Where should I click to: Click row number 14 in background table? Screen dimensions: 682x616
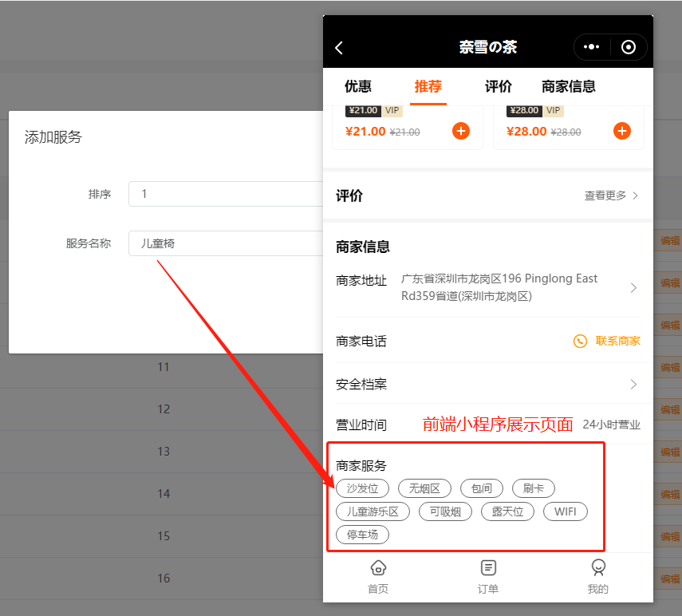164,494
